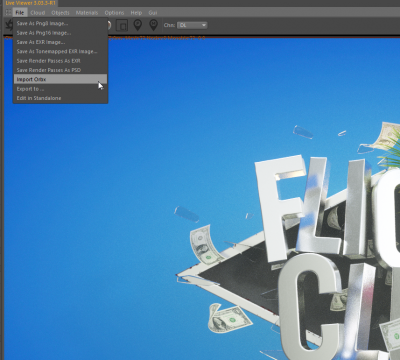This screenshot has width=400, height=360.
Task: Click the send scene icon in toolbar
Action: tap(9, 25)
